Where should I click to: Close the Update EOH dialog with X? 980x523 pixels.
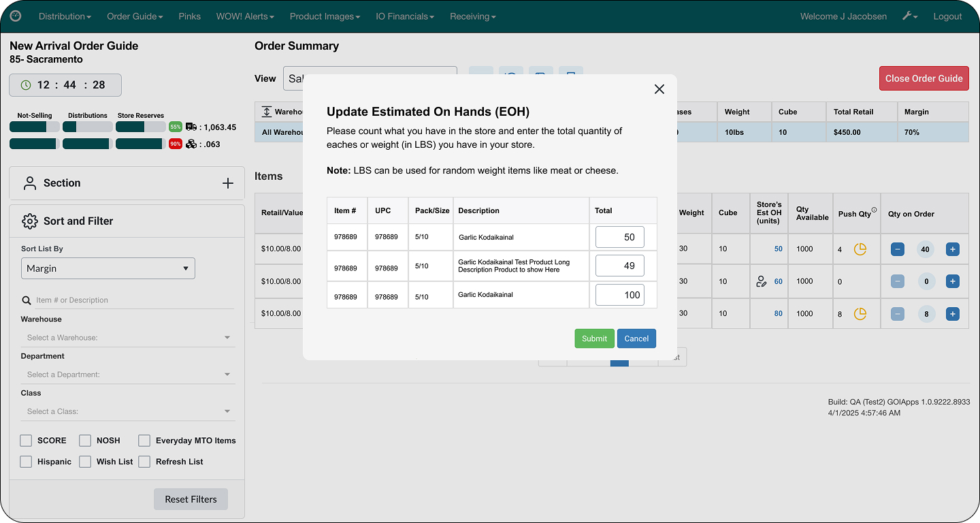[x=659, y=89]
